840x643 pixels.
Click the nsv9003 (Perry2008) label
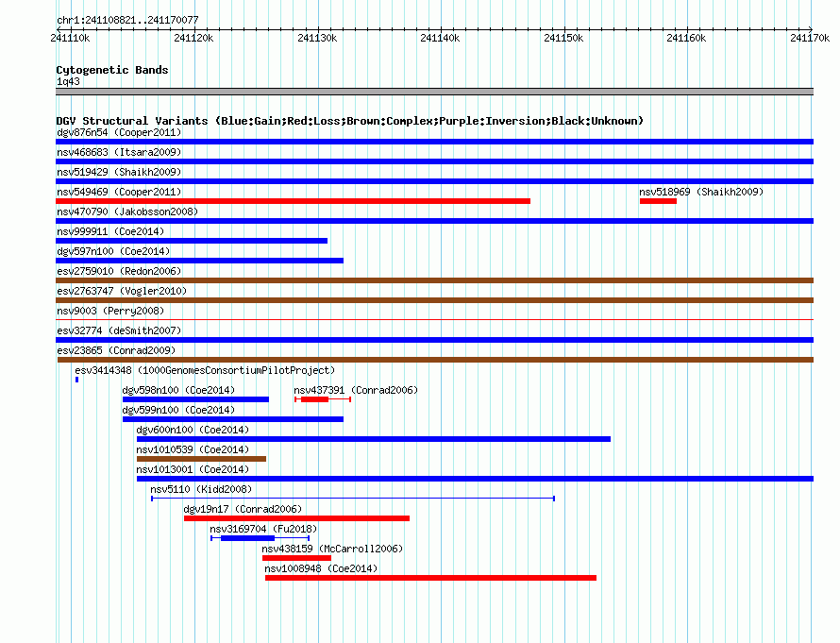[x=110, y=311]
